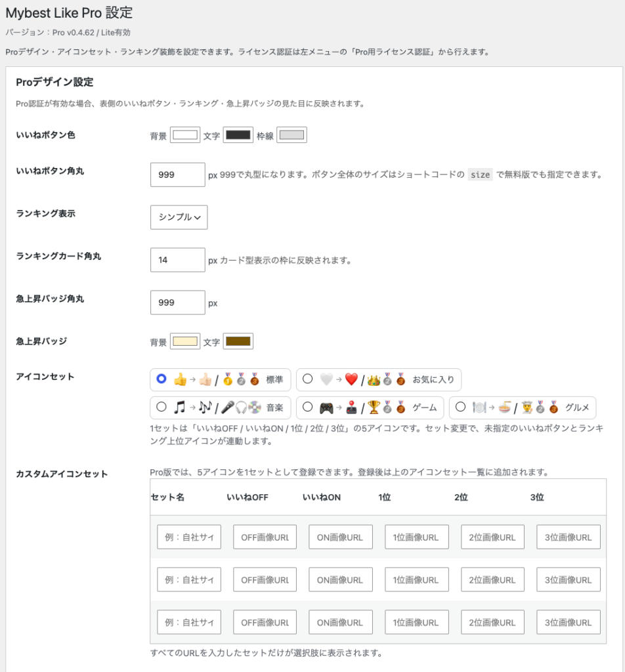The image size is (625, 672).
Task: Click the yellow thumbs-up icon in 標準 set
Action: point(180,379)
